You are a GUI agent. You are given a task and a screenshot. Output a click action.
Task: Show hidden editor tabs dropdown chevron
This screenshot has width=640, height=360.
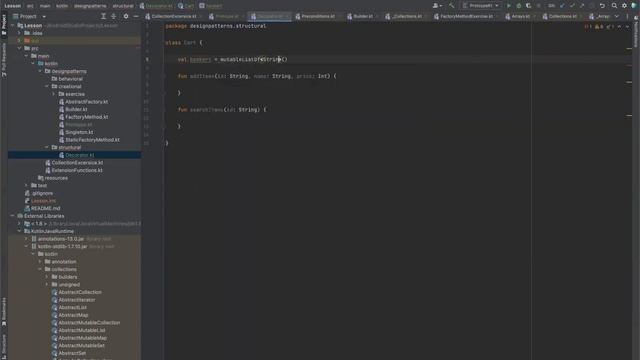pos(617,16)
